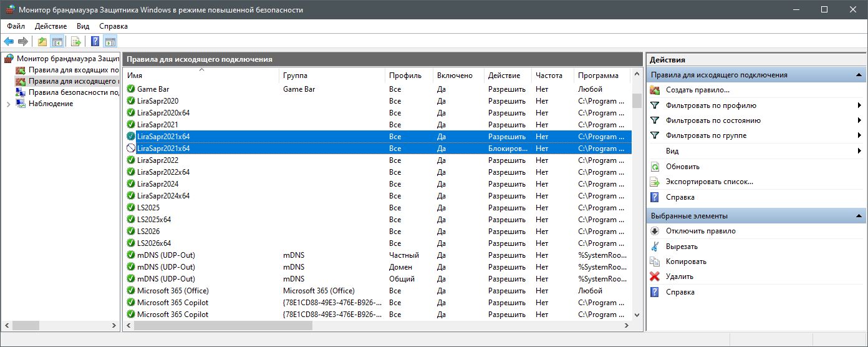Select the LS2026x64 rule row
The image size is (868, 347).
377,243
